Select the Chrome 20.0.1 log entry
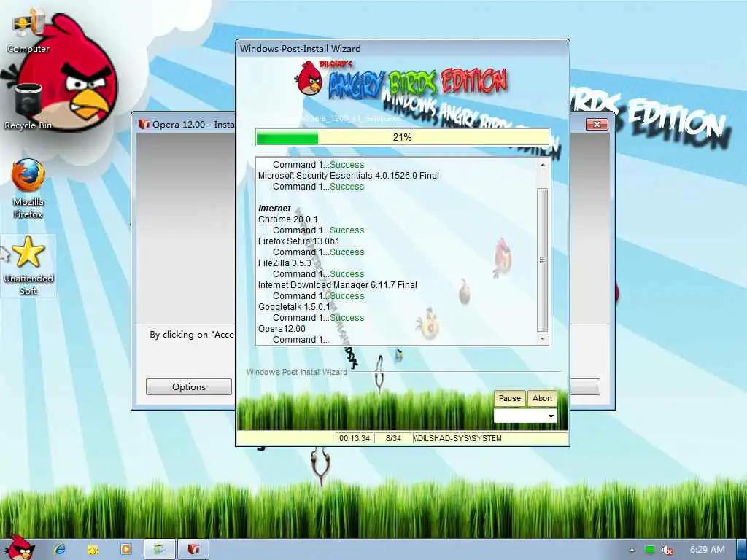This screenshot has width=747, height=560. (287, 219)
